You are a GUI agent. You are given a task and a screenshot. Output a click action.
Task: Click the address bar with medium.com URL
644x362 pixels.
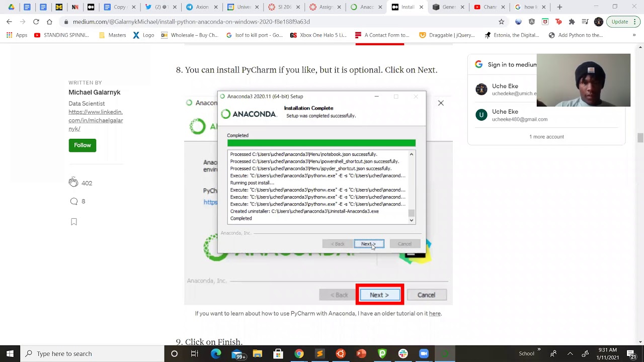pyautogui.click(x=282, y=22)
